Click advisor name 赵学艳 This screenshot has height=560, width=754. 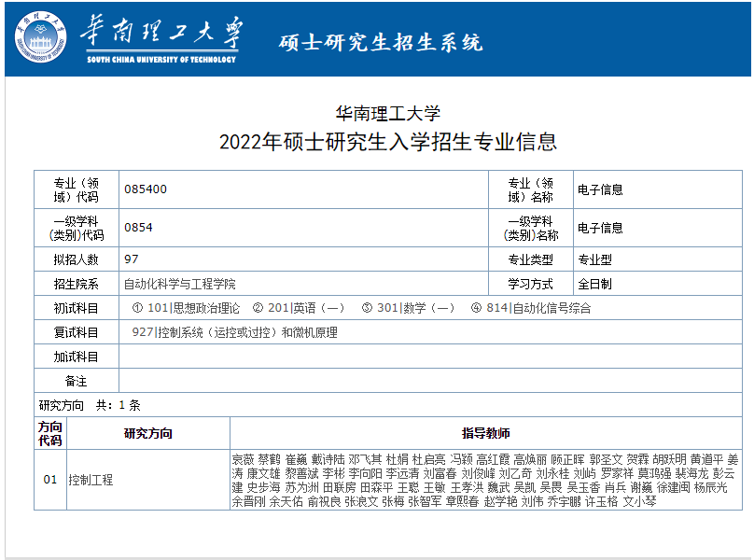500,502
